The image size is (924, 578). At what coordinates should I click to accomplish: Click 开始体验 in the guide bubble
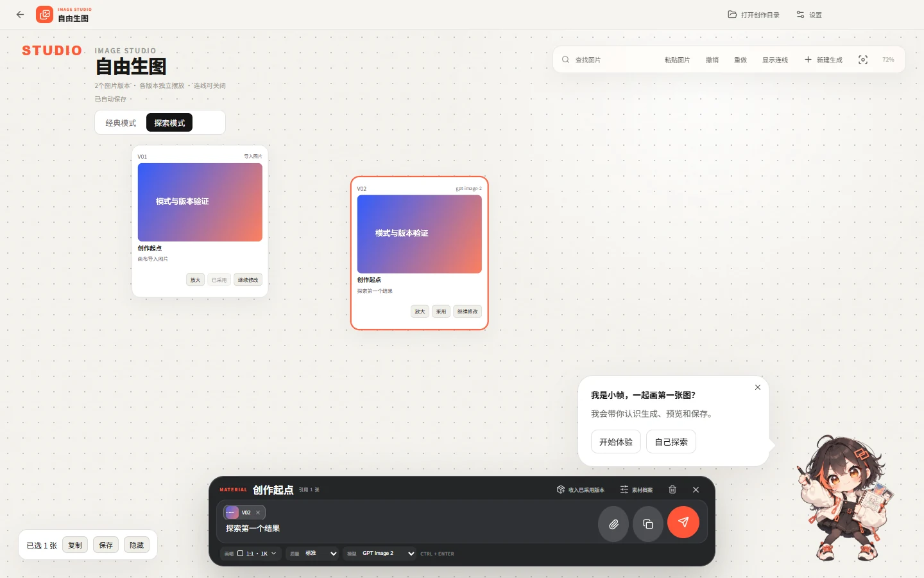(x=616, y=442)
